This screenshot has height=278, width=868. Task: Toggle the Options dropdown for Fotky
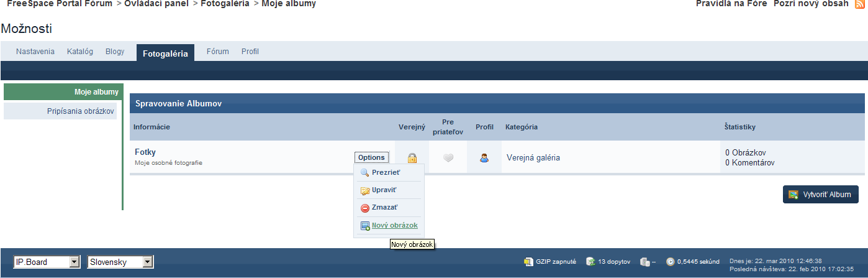pyautogui.click(x=371, y=157)
